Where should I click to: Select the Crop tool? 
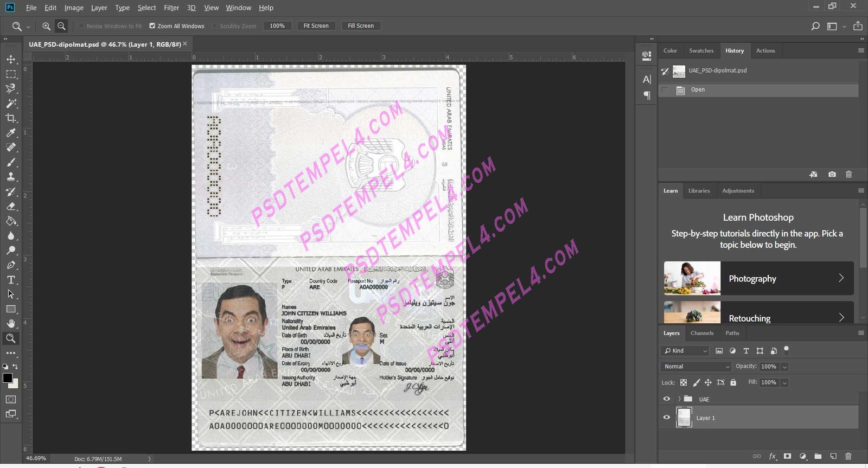(11, 118)
